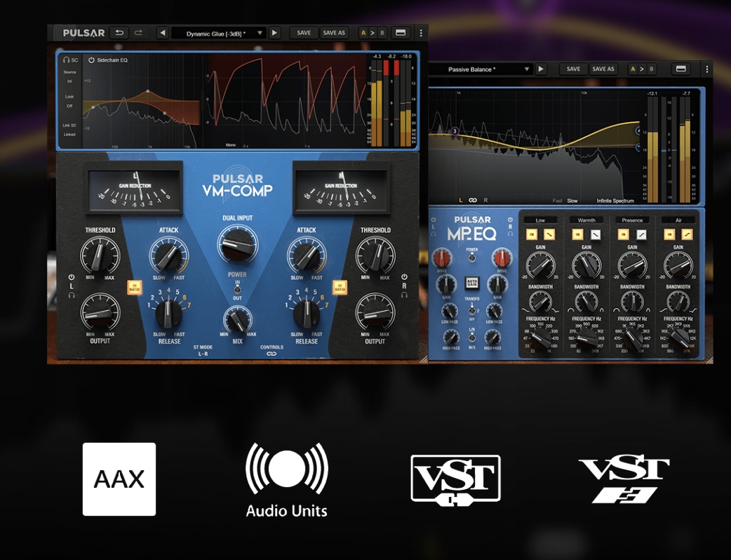Click Infinite Spectrum option

[615, 201]
